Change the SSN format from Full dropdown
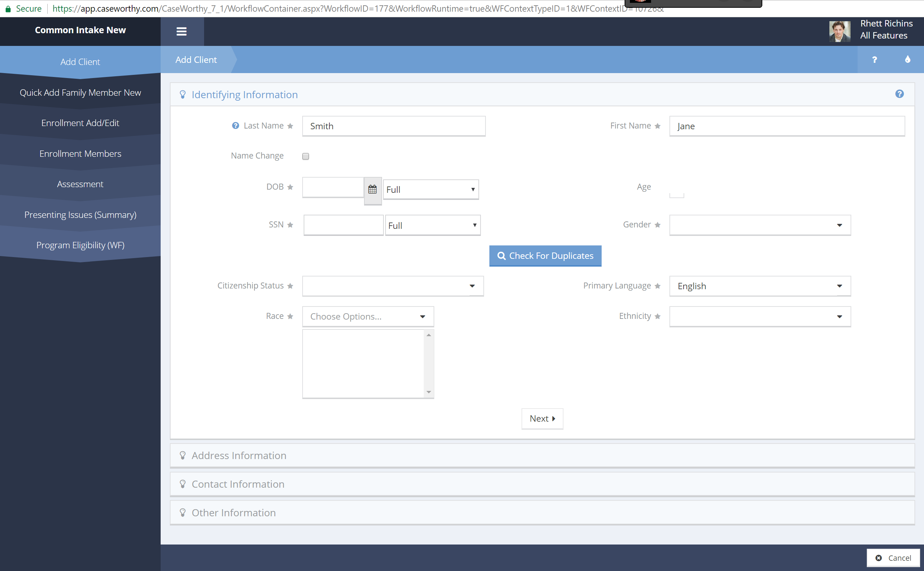 [x=433, y=225]
